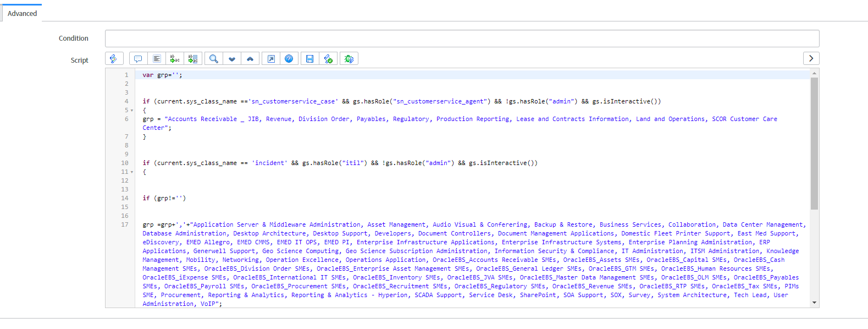Click the save floppy disk icon
This screenshot has width=868, height=329.
[310, 59]
